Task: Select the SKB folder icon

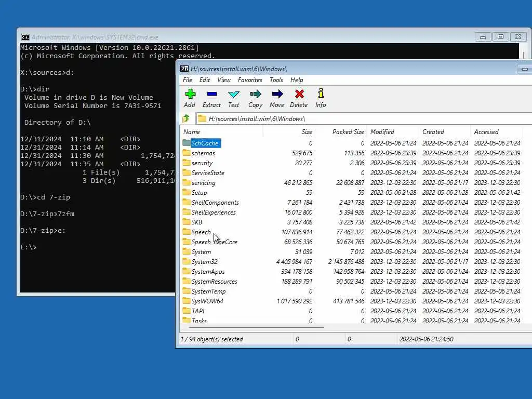Action: coord(187,221)
